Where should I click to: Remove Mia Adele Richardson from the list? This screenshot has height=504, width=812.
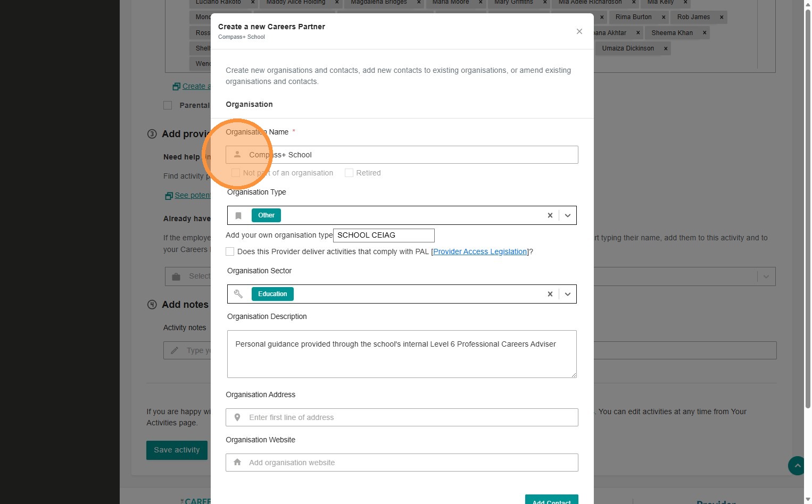(634, 2)
